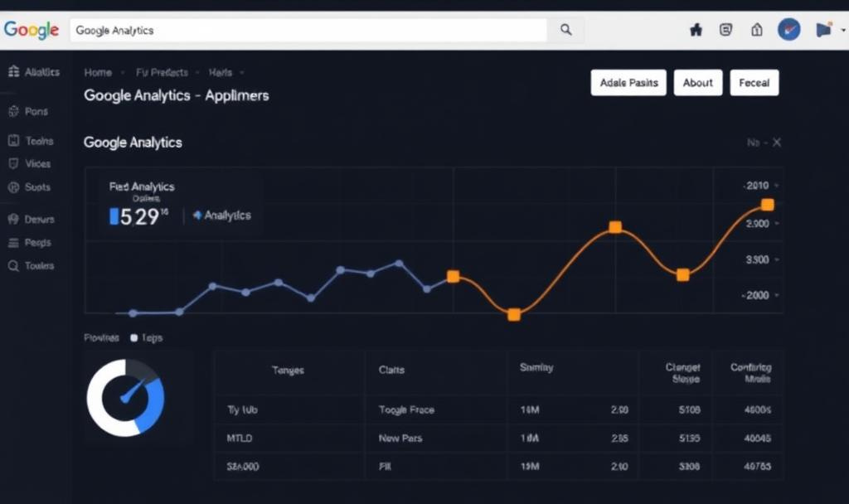Click the Vloes sidebar icon
The height and width of the screenshot is (504, 849).
tap(13, 163)
